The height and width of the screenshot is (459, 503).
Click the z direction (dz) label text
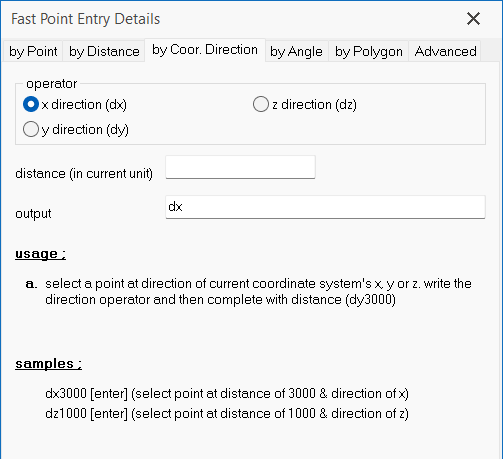pos(314,105)
